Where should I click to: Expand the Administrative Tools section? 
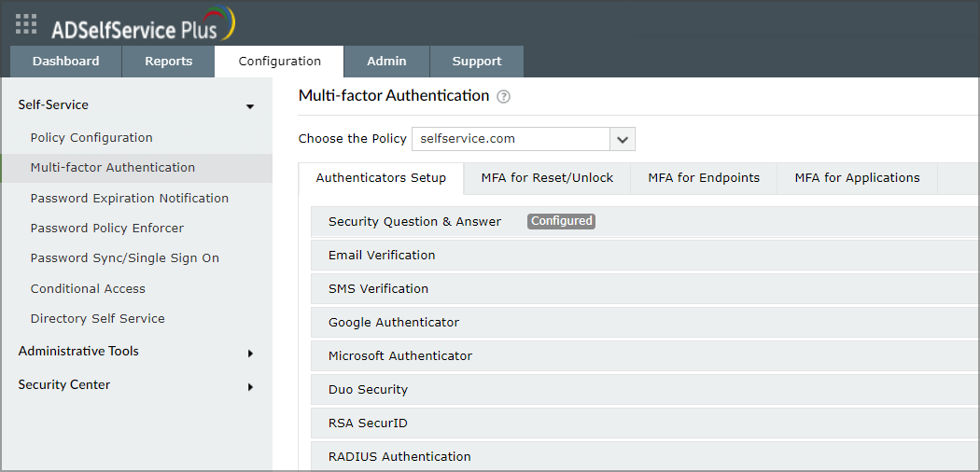coord(250,353)
